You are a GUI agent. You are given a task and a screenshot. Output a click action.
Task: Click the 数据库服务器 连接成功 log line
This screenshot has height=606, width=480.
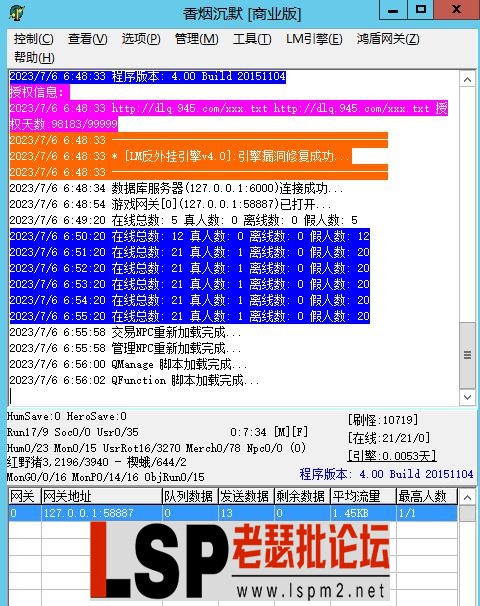pyautogui.click(x=176, y=188)
